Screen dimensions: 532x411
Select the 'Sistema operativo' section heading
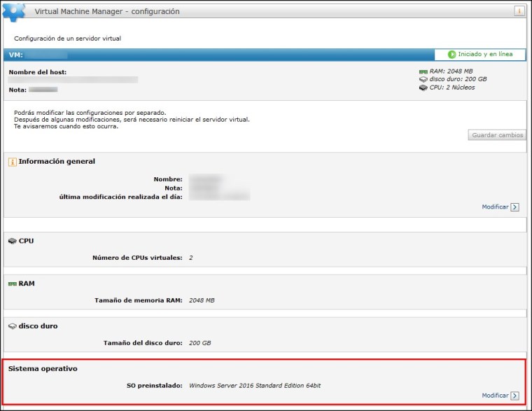pyautogui.click(x=42, y=368)
